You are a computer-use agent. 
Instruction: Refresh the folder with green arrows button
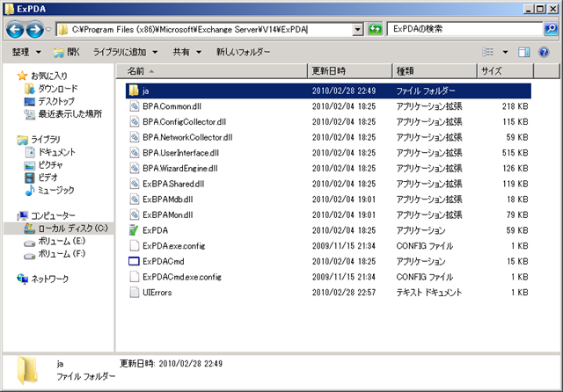tap(376, 29)
